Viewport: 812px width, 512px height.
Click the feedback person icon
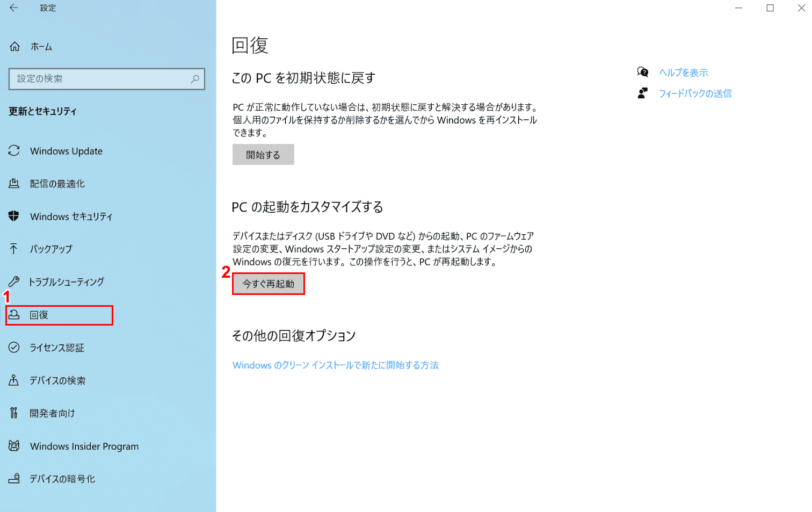642,93
